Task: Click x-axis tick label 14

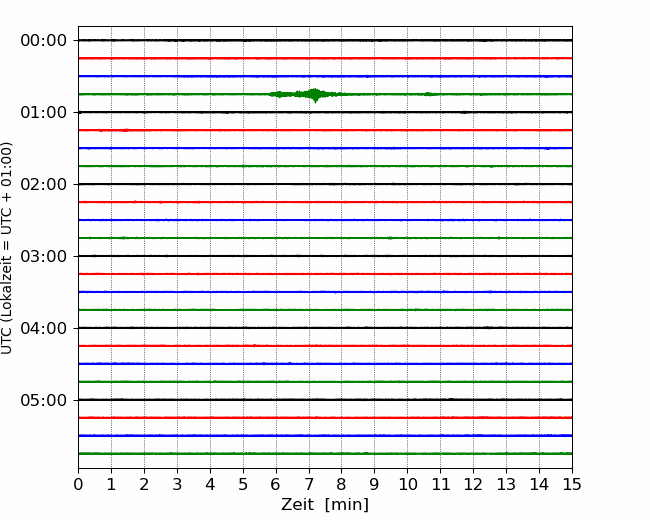Action: pos(539,484)
